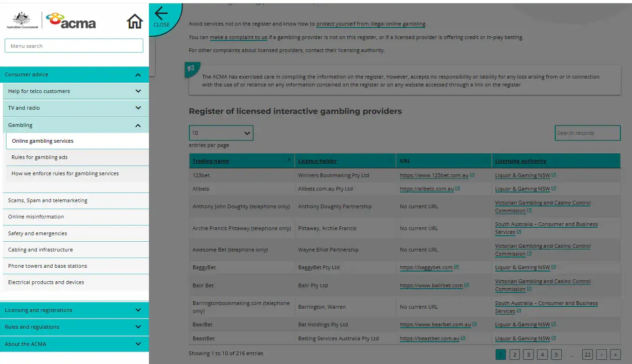
Task: Click sort arrow in Trading name column header
Action: pyautogui.click(x=289, y=160)
